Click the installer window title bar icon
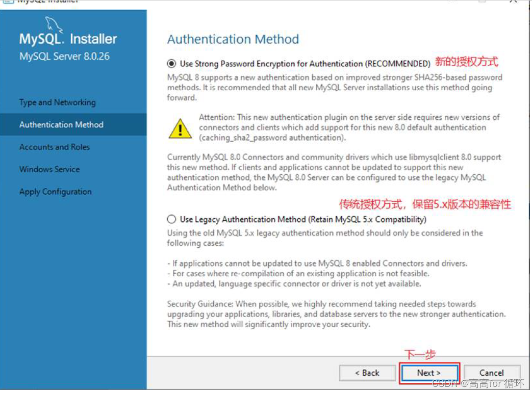The width and height of the screenshot is (532, 393). [x=8, y=1]
